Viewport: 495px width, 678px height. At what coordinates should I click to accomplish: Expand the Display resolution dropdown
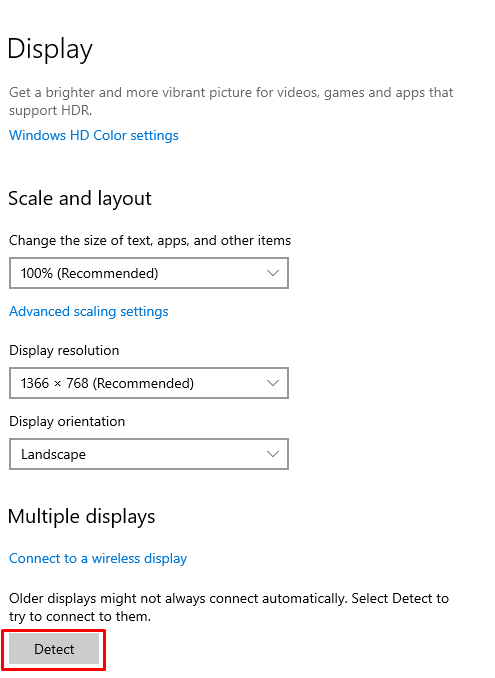click(x=149, y=383)
